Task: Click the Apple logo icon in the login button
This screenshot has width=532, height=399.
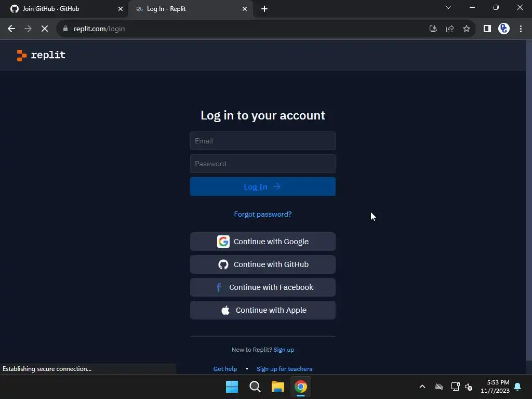Action: tap(225, 310)
